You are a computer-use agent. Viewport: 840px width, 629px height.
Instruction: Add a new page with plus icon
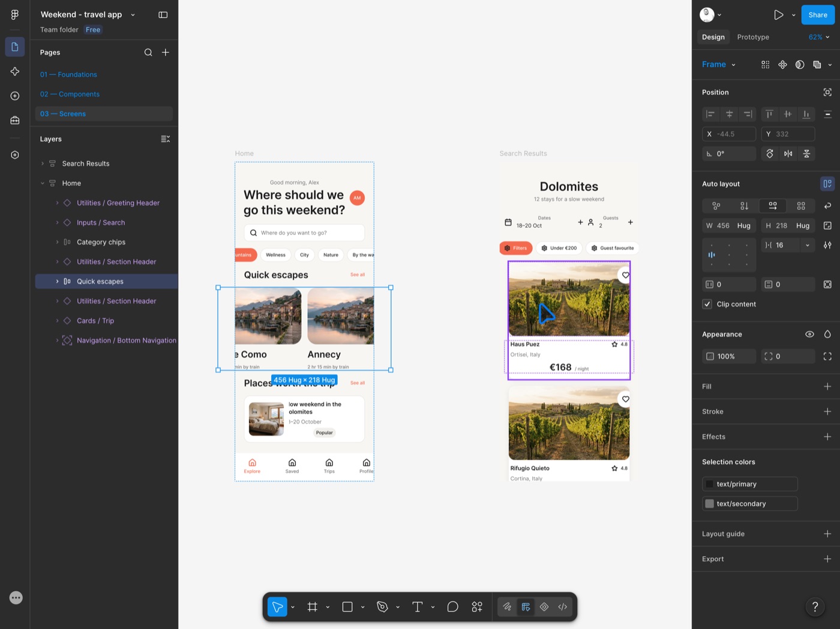[166, 52]
